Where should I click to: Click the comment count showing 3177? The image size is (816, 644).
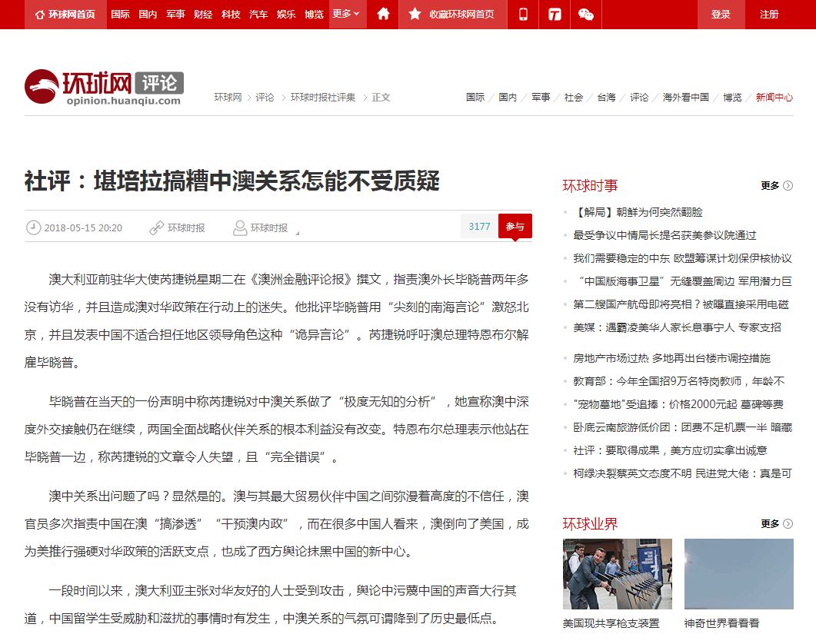478,226
